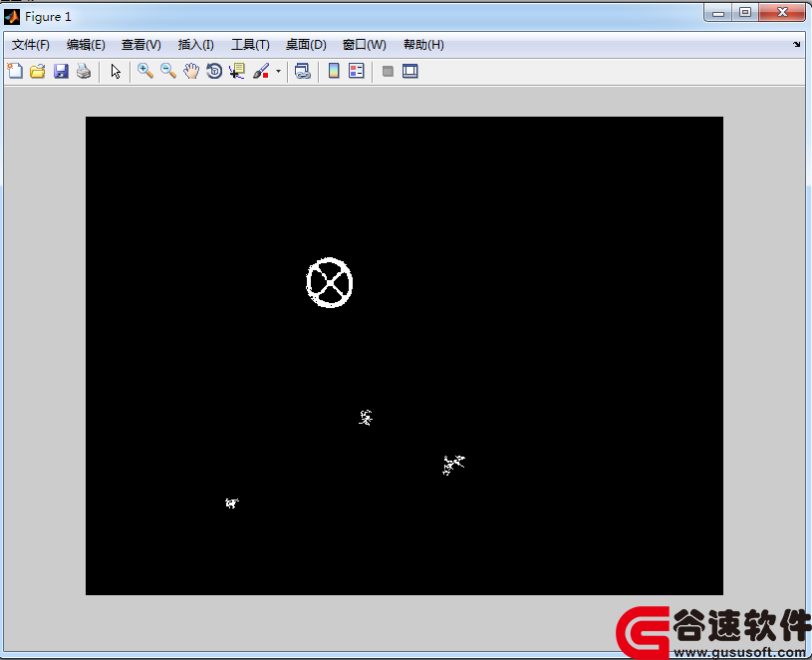Insert a legend using toolbar icon
Viewport: 812px width, 660px height.
[357, 71]
